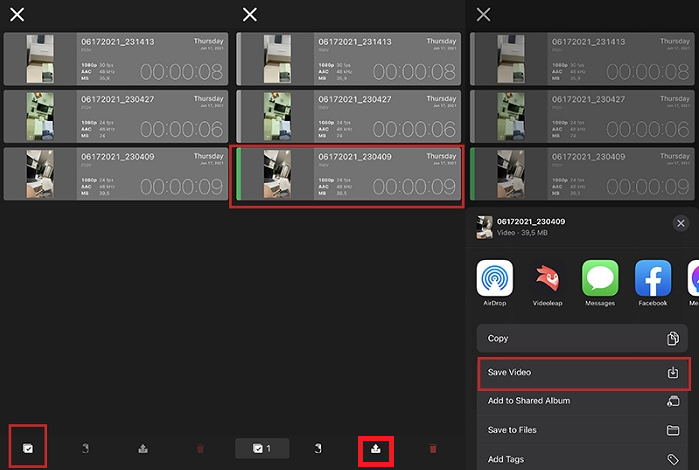This screenshot has height=470, width=699.
Task: Tap the tag icon beside Add Tags
Action: (x=673, y=459)
